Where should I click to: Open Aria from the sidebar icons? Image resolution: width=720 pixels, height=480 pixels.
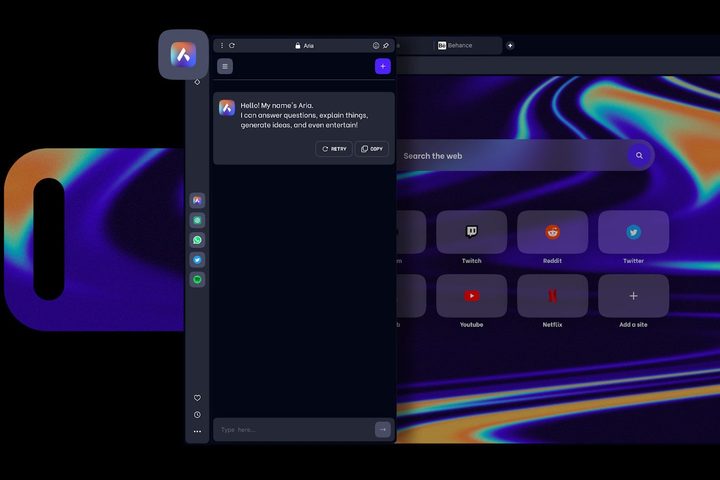197,200
